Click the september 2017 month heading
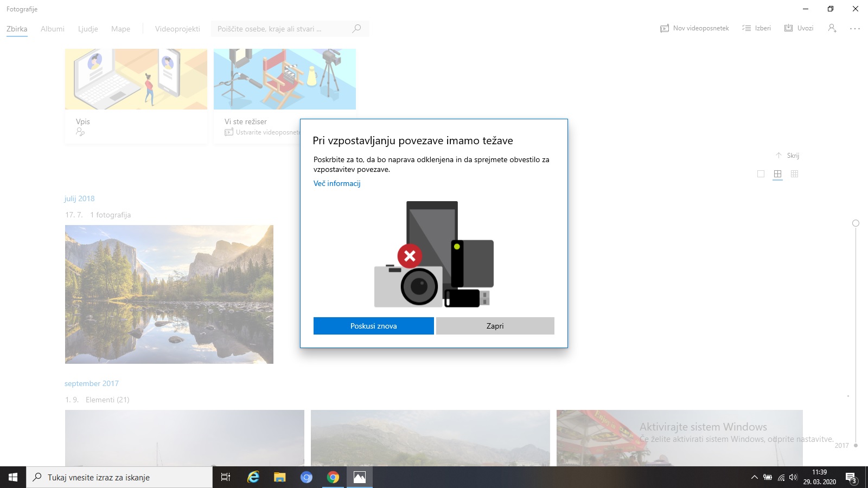Image resolution: width=868 pixels, height=488 pixels. coord(92,383)
